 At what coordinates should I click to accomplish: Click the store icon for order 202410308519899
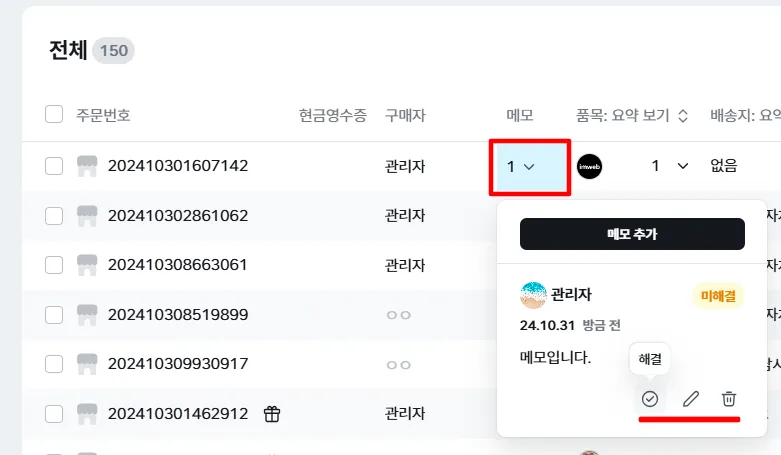tap(88, 315)
